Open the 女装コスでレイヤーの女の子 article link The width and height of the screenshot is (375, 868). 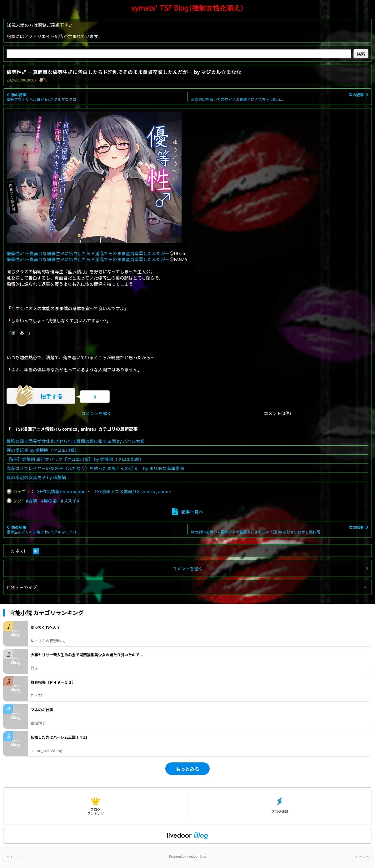coord(95,469)
